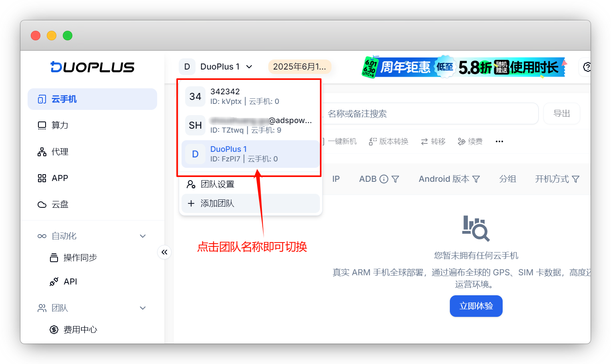Click the 版本转换 icon
This screenshot has width=611, height=364.
[x=373, y=141]
